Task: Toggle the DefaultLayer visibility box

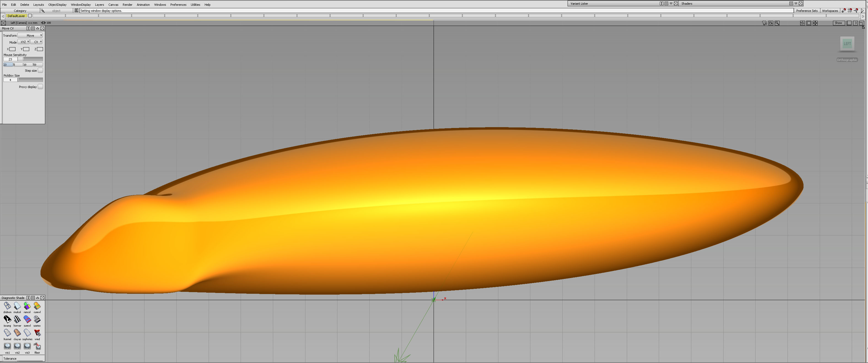Action: (30, 16)
